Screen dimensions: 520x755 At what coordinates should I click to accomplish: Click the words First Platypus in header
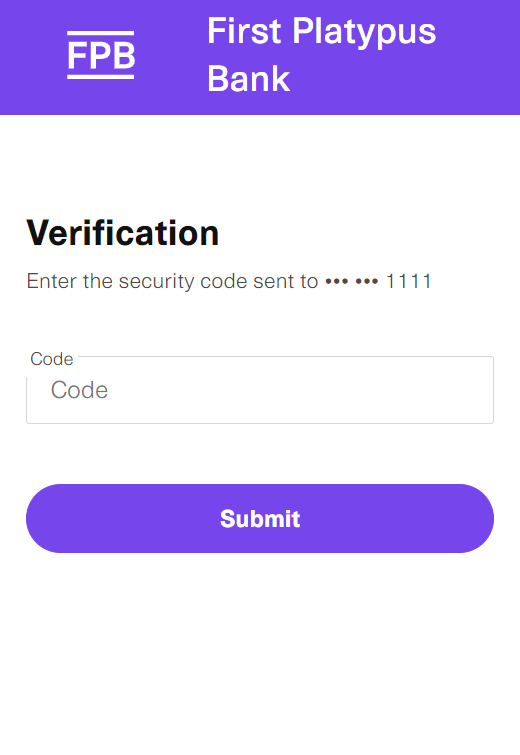click(x=321, y=32)
